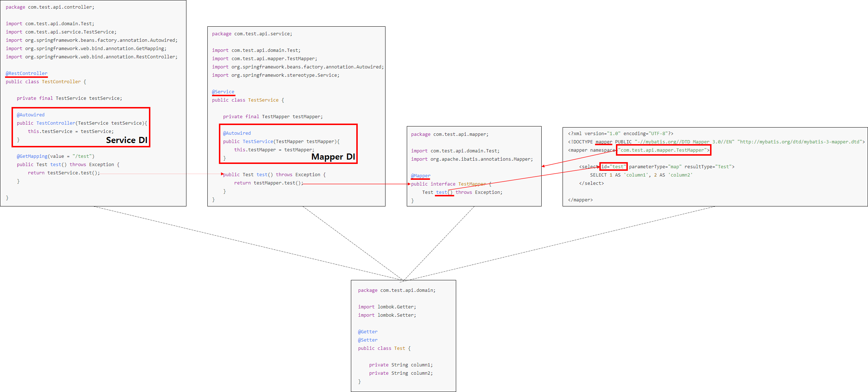Click the Mapper DI label
Image resolution: width=868 pixels, height=392 pixels.
click(333, 157)
